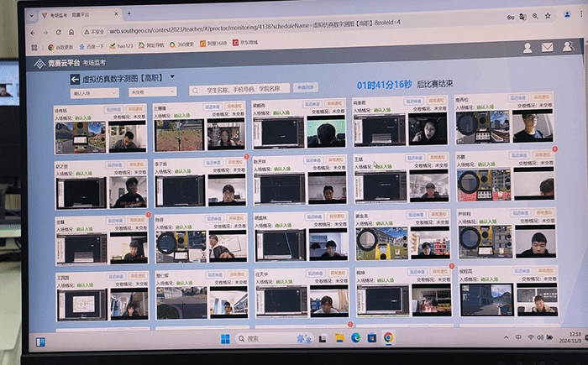Expand the 确认入场 entry status filter

point(94,92)
